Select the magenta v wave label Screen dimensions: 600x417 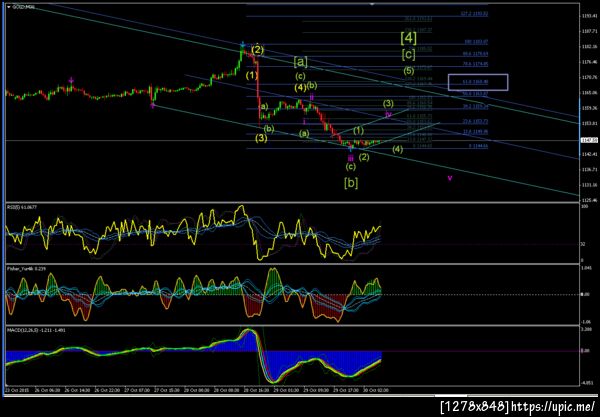[450, 178]
